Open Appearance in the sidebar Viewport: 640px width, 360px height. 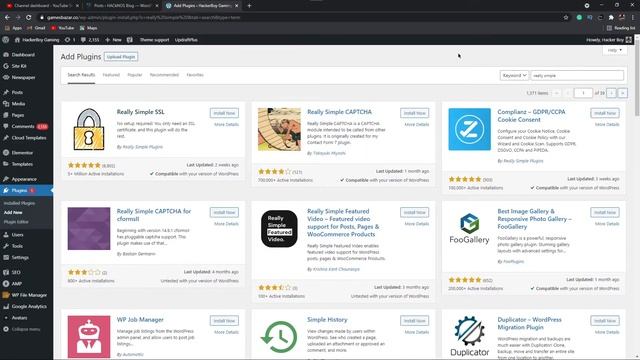[24, 179]
